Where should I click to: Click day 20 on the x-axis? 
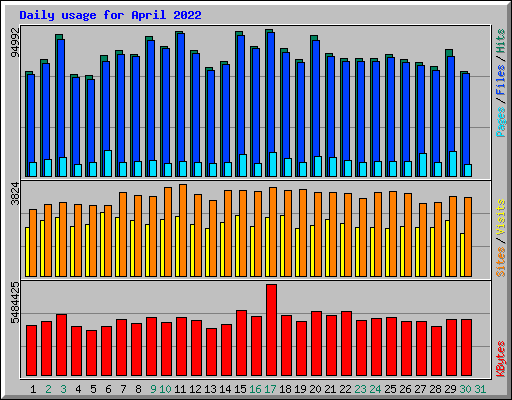(x=315, y=389)
